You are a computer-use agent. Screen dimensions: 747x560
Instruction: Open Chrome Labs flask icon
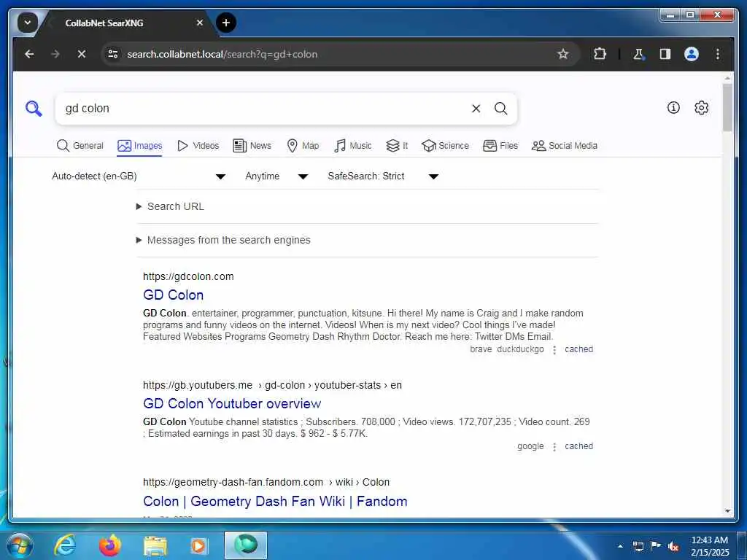(x=638, y=54)
